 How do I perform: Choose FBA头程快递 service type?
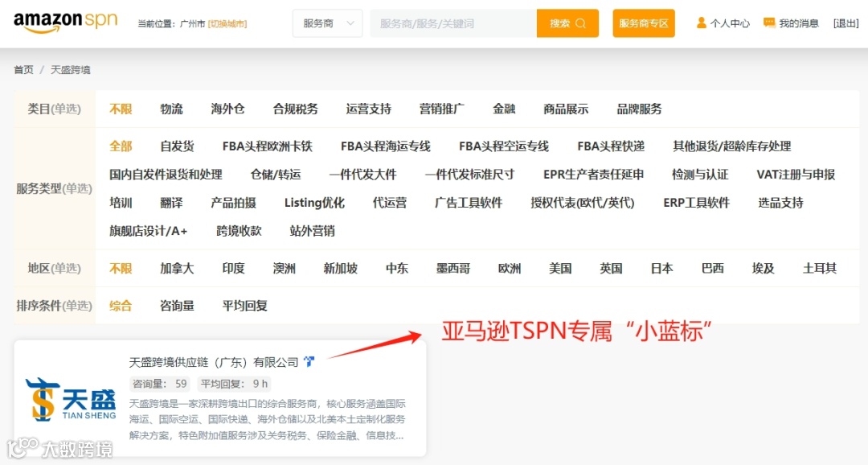611,146
